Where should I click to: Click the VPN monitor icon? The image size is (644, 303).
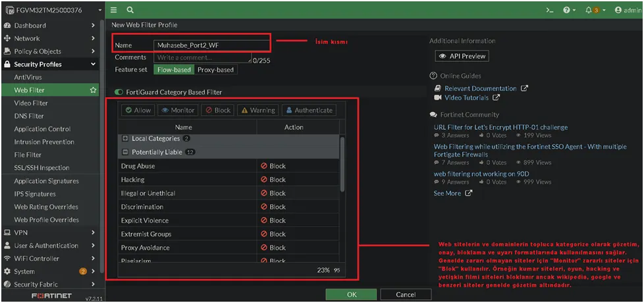[x=7, y=233]
